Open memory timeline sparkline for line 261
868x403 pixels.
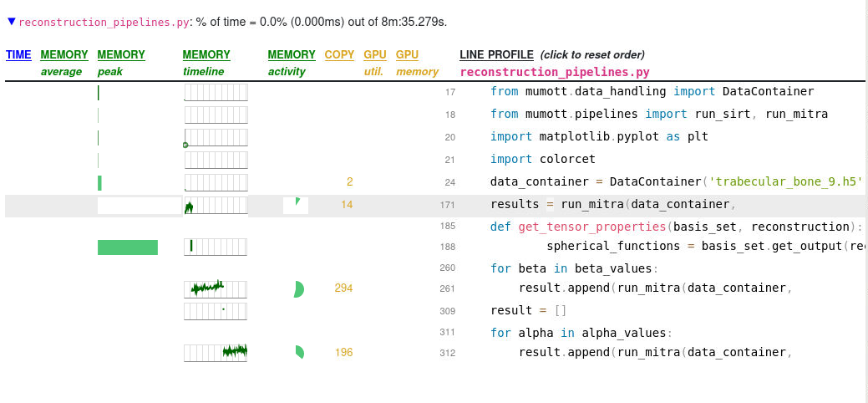coord(216,289)
